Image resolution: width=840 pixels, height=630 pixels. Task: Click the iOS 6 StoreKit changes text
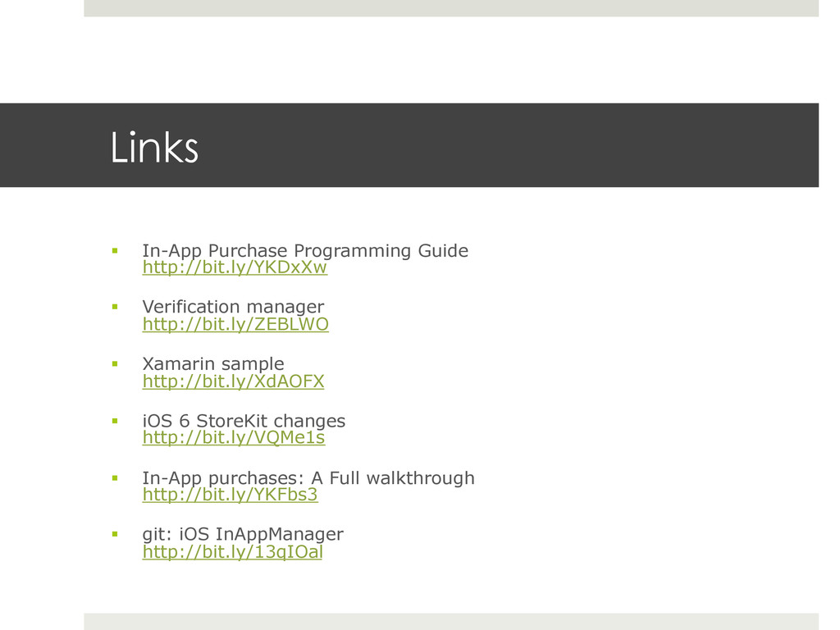(244, 421)
